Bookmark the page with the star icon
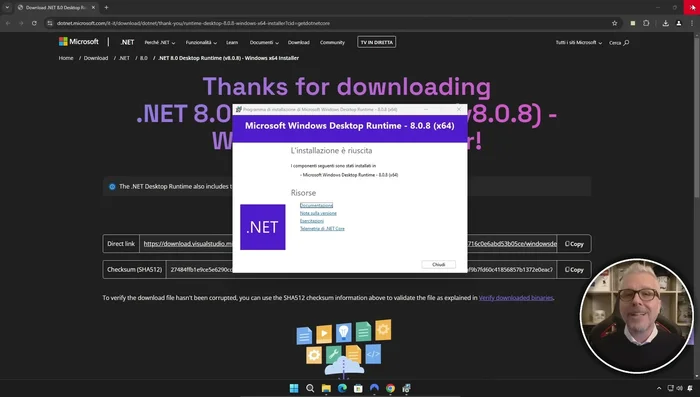Image resolution: width=700 pixels, height=397 pixels. 614,23
